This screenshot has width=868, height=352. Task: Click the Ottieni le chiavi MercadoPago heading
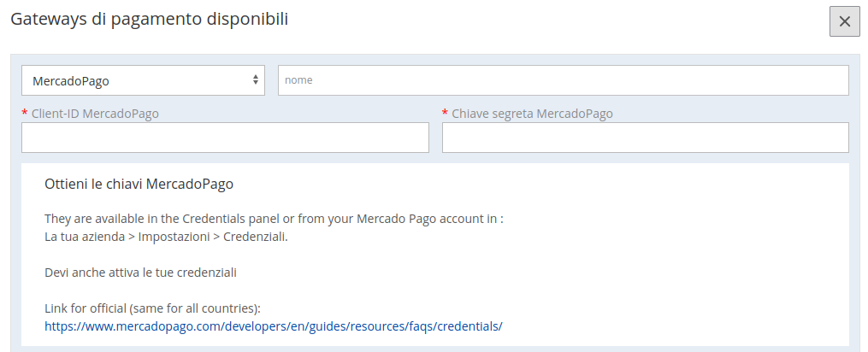[139, 185]
